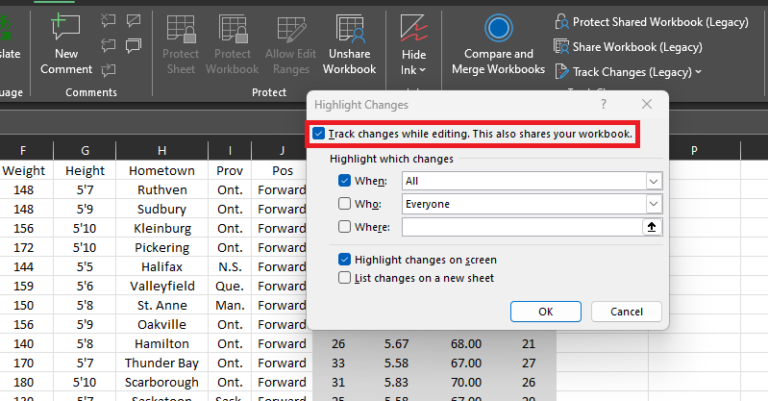Uncheck the When checkbox
Screen dimensions: 768x401
click(x=344, y=181)
